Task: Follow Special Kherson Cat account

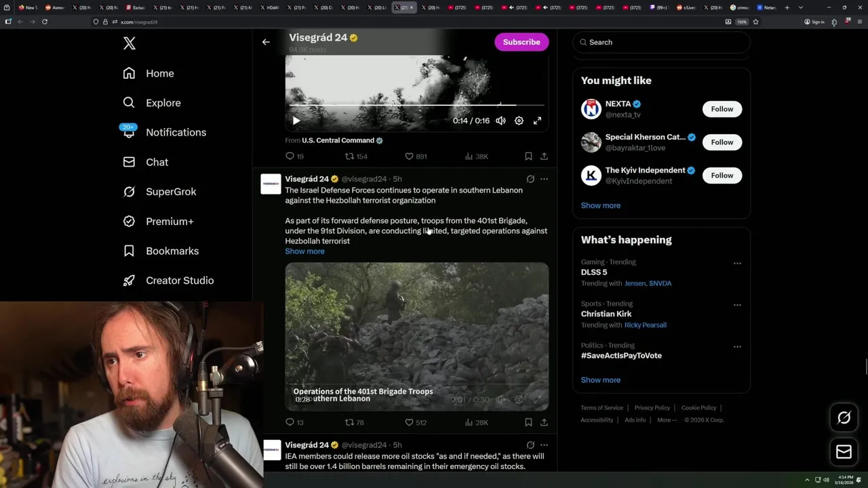Action: pos(722,142)
